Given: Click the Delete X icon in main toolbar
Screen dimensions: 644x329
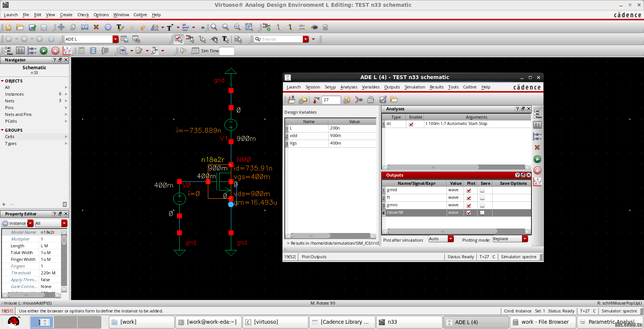Looking at the screenshot, I should click(x=96, y=27).
